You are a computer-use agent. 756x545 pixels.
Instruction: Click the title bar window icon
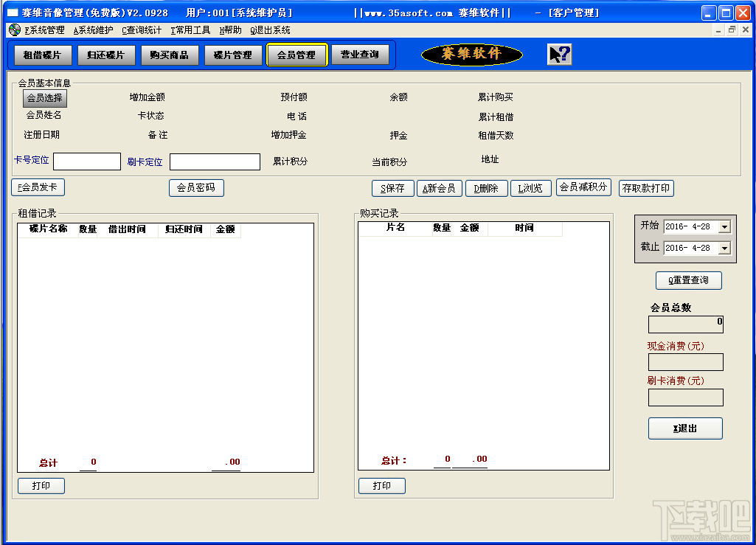[13, 13]
